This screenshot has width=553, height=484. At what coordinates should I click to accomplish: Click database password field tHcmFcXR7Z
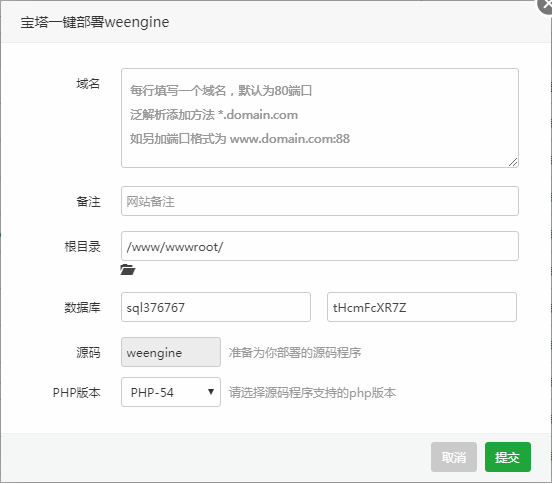[422, 307]
